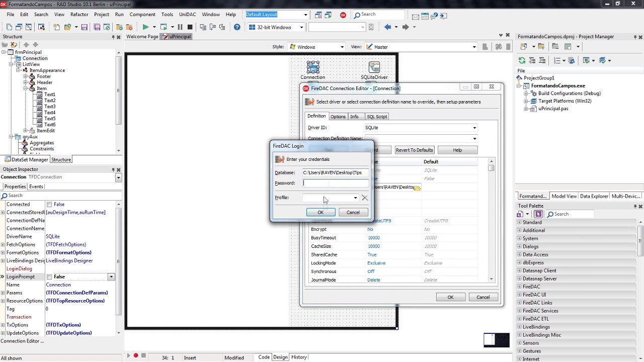Toggle the Connected checkbox in Object Inspector
This screenshot has height=362, width=644.
[x=49, y=205]
